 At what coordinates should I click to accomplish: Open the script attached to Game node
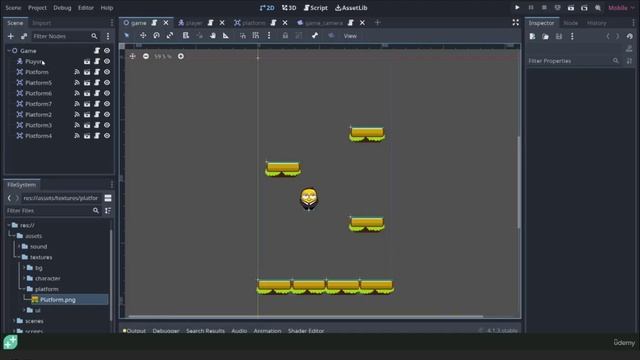tap(97, 51)
